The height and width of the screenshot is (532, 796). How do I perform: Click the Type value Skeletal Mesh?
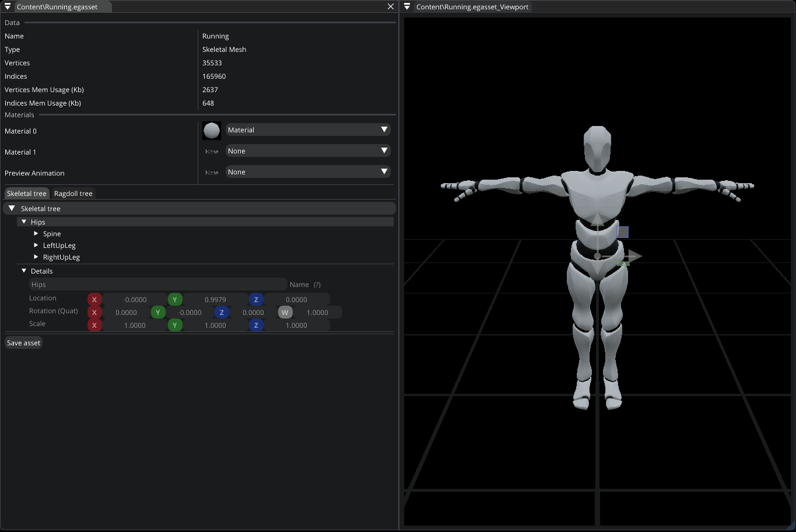[225, 50]
